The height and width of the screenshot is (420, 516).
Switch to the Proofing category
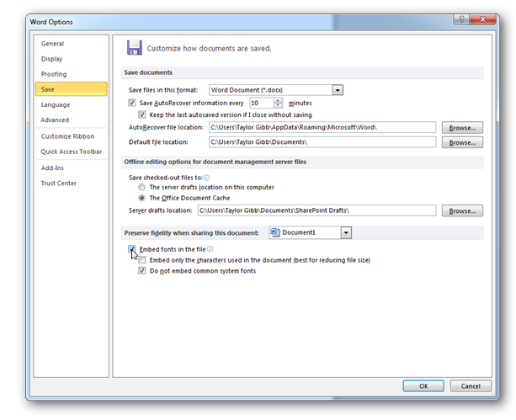(x=54, y=74)
